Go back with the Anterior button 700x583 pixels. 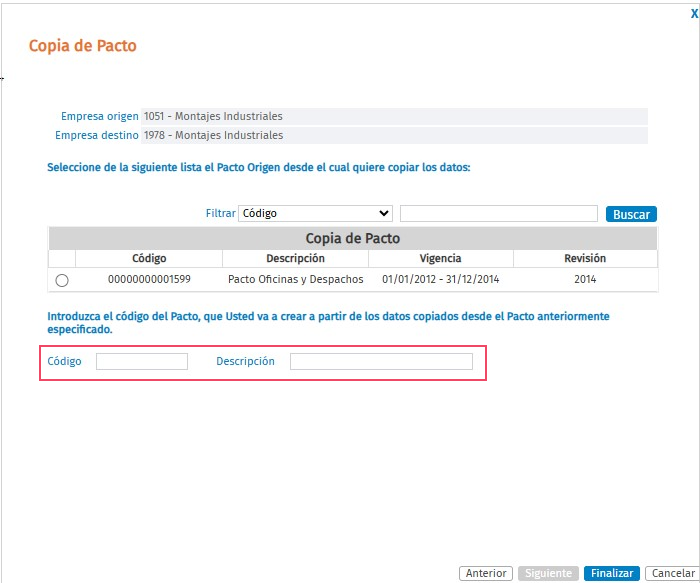(486, 573)
